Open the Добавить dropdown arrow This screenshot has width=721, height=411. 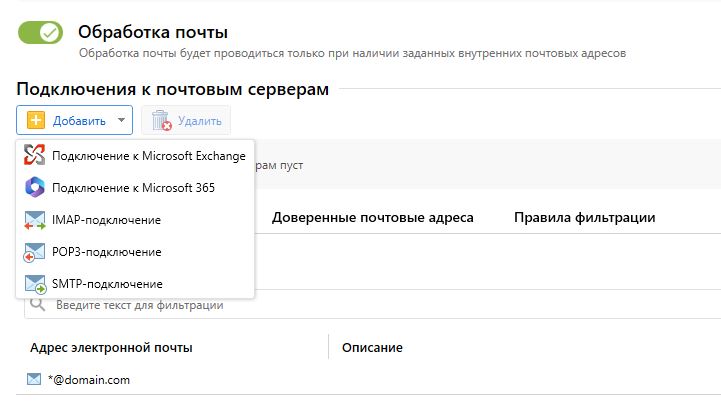coord(121,120)
